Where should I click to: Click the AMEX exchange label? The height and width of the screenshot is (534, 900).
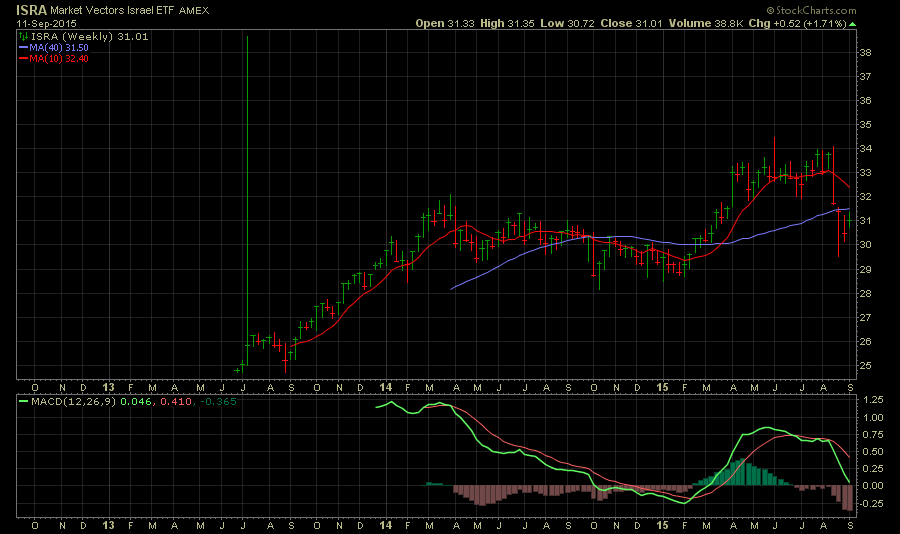click(194, 10)
